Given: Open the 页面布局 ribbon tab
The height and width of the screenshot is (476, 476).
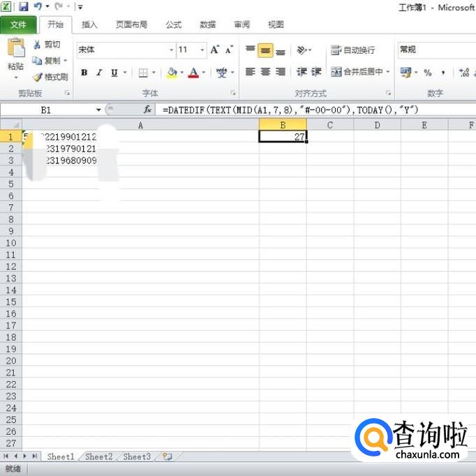Looking at the screenshot, I should (x=131, y=24).
